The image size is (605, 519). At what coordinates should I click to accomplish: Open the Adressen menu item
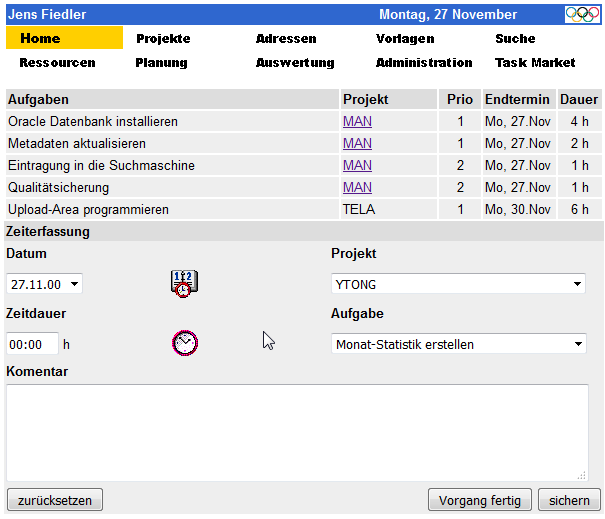pos(286,39)
